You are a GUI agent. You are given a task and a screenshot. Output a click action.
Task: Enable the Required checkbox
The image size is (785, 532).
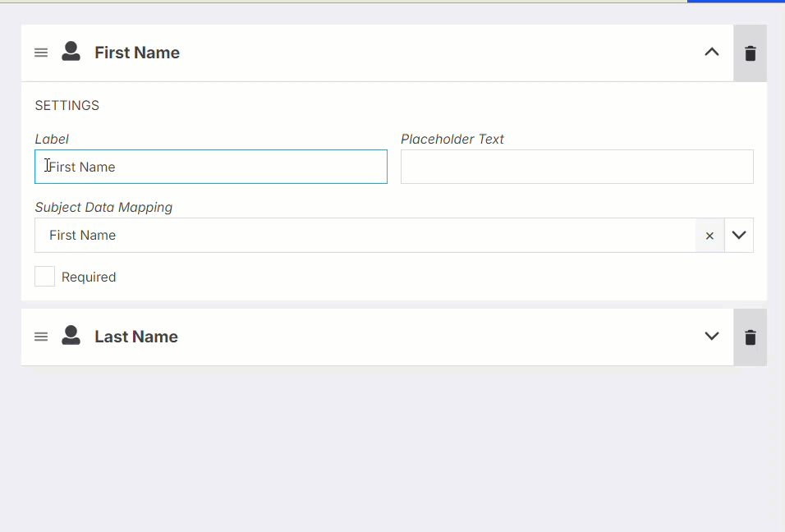pyautogui.click(x=44, y=276)
